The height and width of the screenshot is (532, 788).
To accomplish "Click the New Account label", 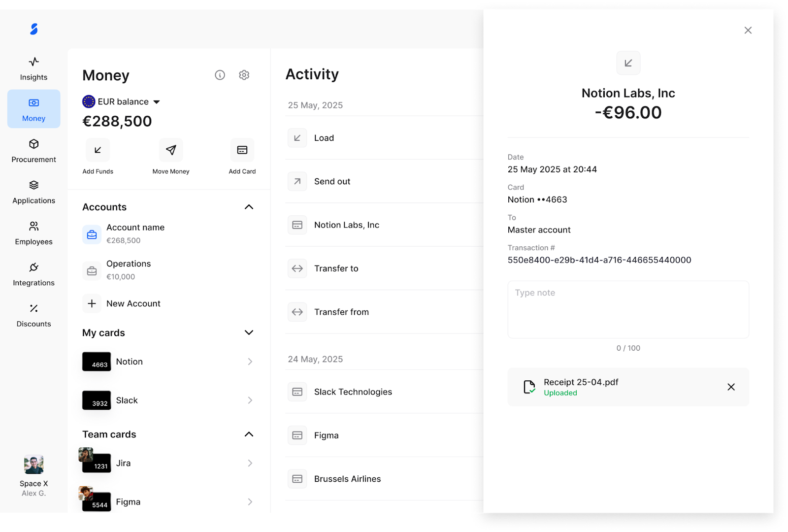I will [133, 303].
